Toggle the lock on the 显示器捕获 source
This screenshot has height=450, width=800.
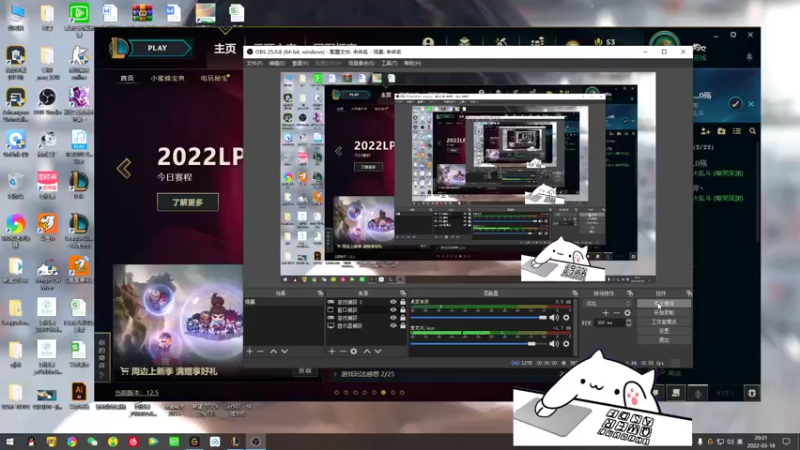click(x=403, y=326)
